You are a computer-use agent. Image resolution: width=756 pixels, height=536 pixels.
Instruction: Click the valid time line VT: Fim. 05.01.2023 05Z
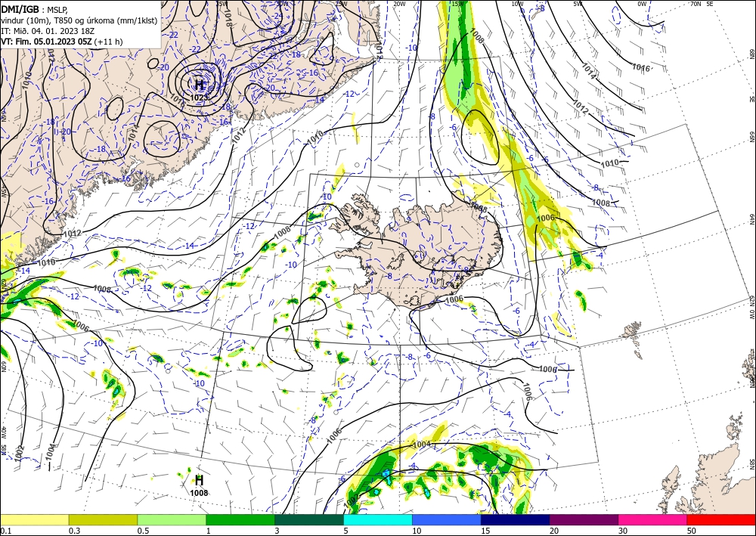[x=62, y=42]
